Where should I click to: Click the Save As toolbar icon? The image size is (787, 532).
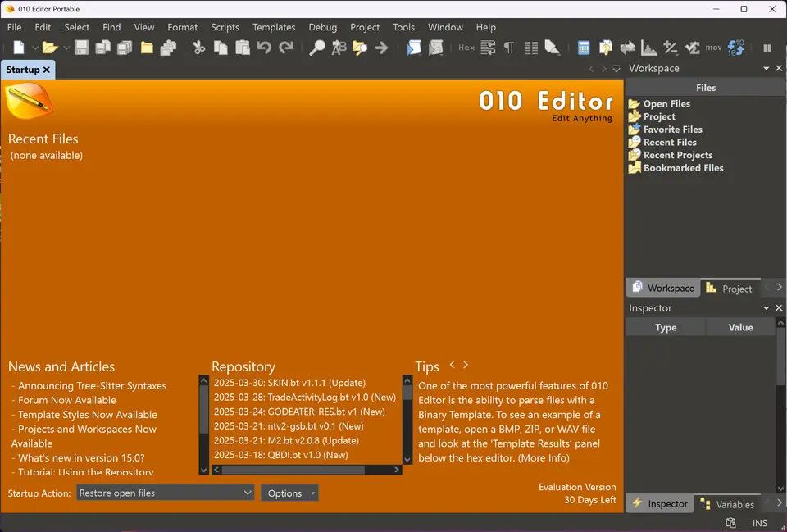coord(103,48)
